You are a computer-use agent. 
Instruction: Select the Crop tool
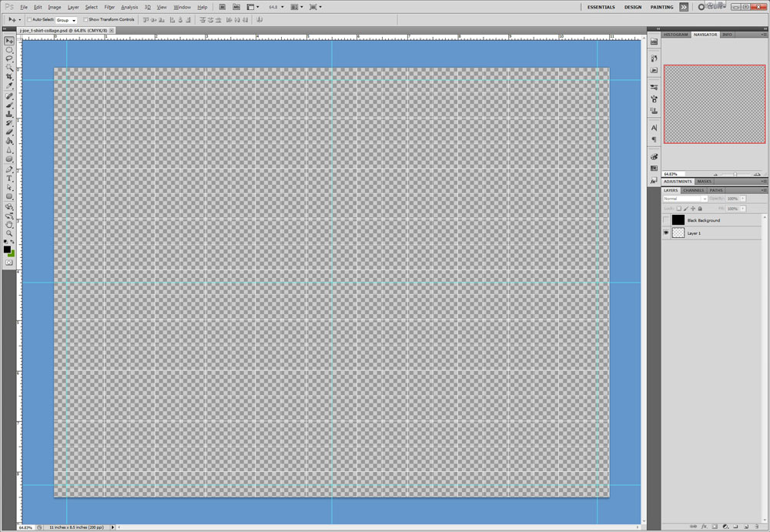(9, 77)
